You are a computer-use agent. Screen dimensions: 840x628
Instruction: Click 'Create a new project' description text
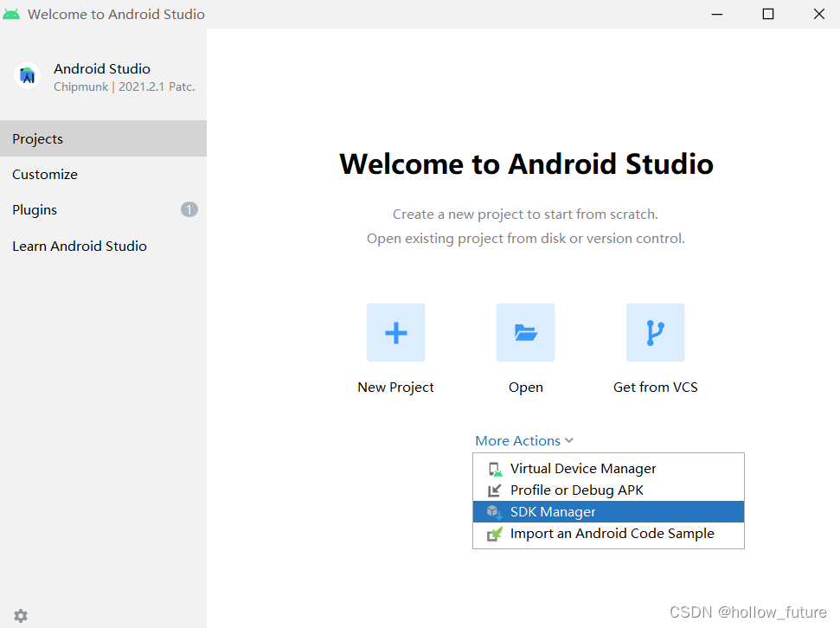pos(525,215)
